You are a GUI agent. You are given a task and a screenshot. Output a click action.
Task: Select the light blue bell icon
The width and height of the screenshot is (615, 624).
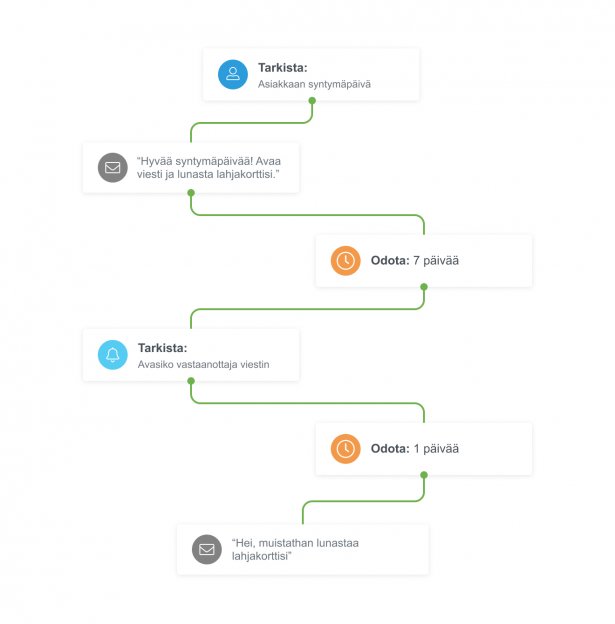coord(113,355)
